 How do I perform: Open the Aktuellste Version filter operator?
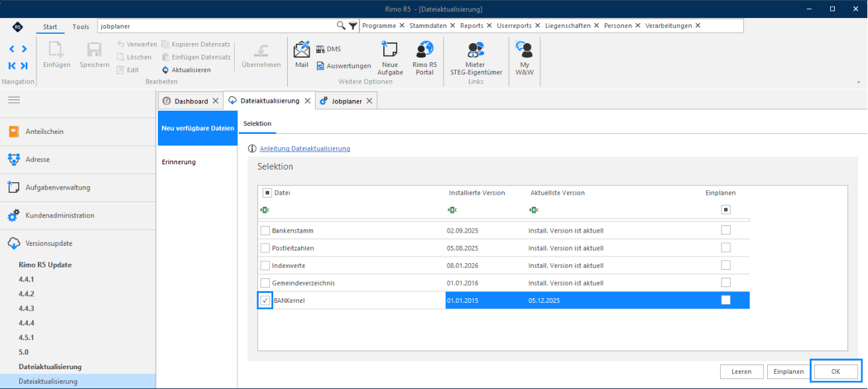click(534, 210)
